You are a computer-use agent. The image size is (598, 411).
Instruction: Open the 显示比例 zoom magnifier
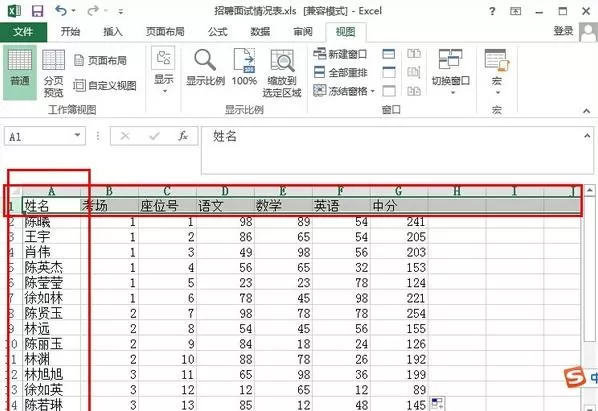pyautogui.click(x=205, y=68)
